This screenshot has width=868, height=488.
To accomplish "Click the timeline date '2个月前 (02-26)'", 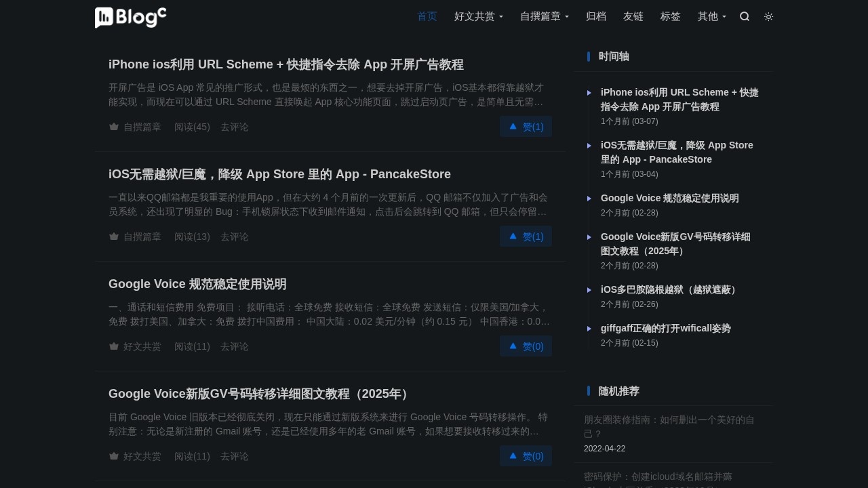I will (x=629, y=304).
